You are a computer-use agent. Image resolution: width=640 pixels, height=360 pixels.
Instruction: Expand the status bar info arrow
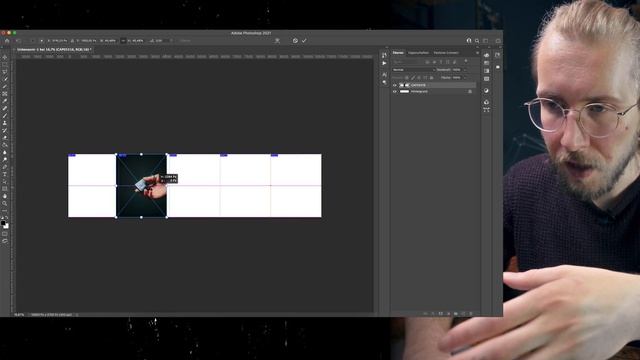tap(77, 315)
